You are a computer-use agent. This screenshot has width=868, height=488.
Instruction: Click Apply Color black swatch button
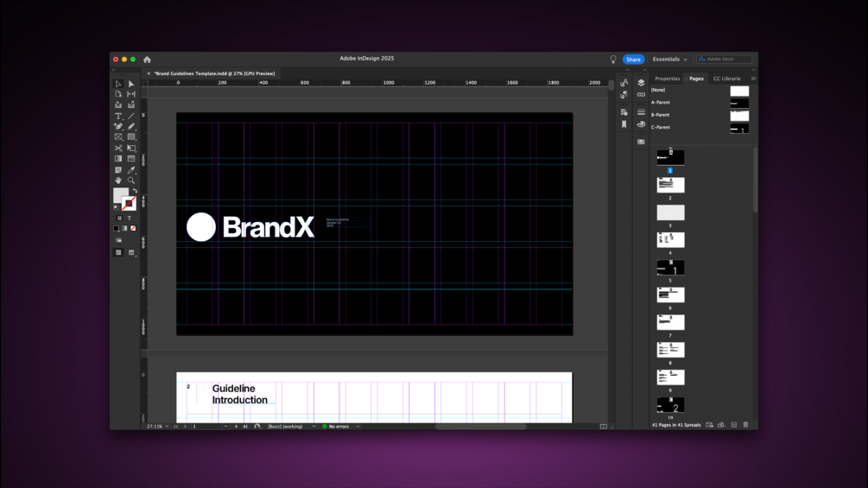[x=117, y=229]
